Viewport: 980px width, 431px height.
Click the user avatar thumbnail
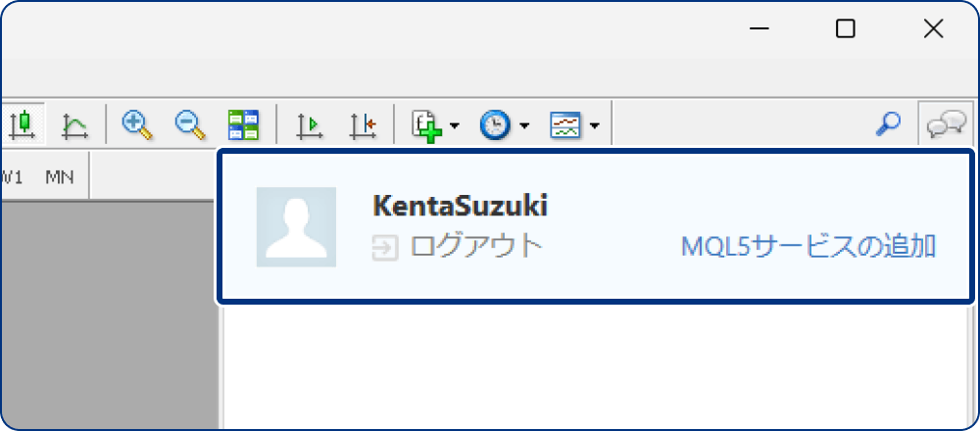[x=296, y=226]
